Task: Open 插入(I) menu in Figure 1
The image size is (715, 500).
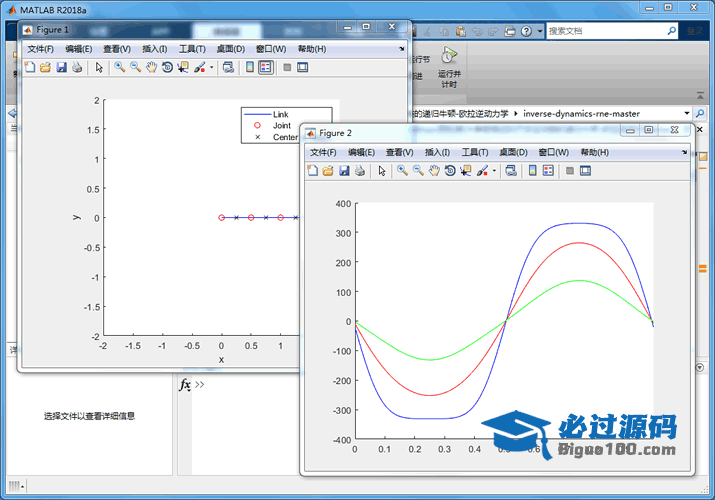Action: point(155,49)
